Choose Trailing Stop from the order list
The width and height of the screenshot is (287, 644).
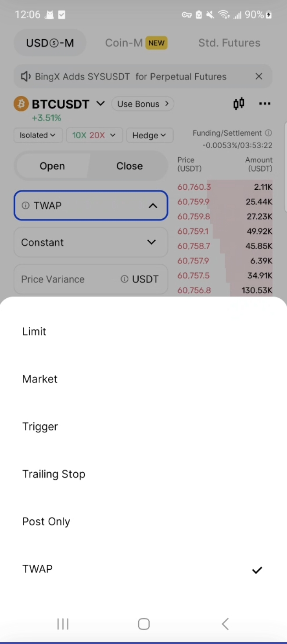tap(54, 474)
